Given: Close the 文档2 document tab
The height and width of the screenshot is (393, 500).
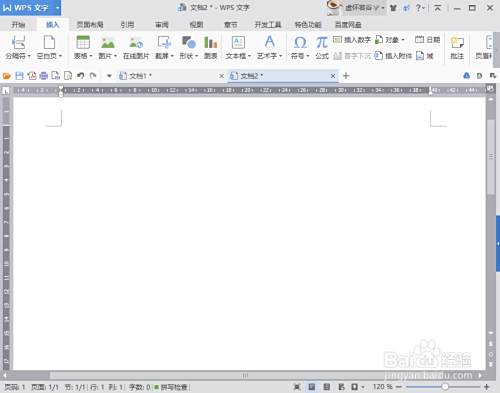Looking at the screenshot, I should [x=333, y=76].
